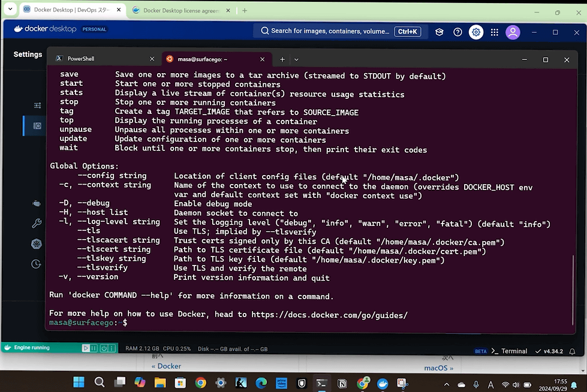Screen dimensions: 587x392
Task: Click the « Docker previous page link
Action: coord(166,366)
